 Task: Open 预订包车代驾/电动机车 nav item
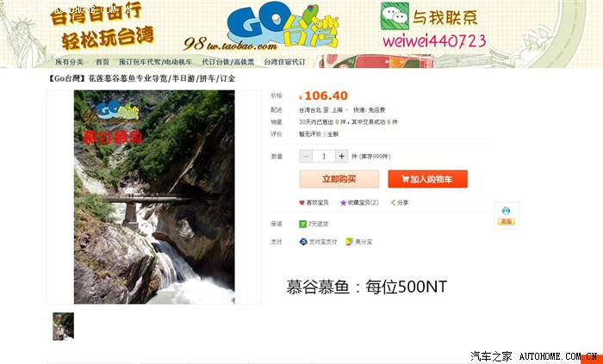pyautogui.click(x=155, y=62)
